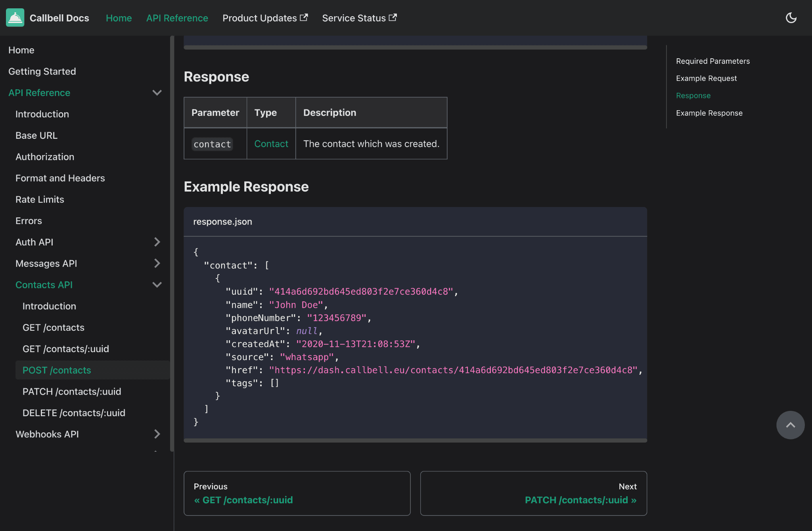
Task: Click the Contacts API collapse arrow icon
Action: coord(156,284)
